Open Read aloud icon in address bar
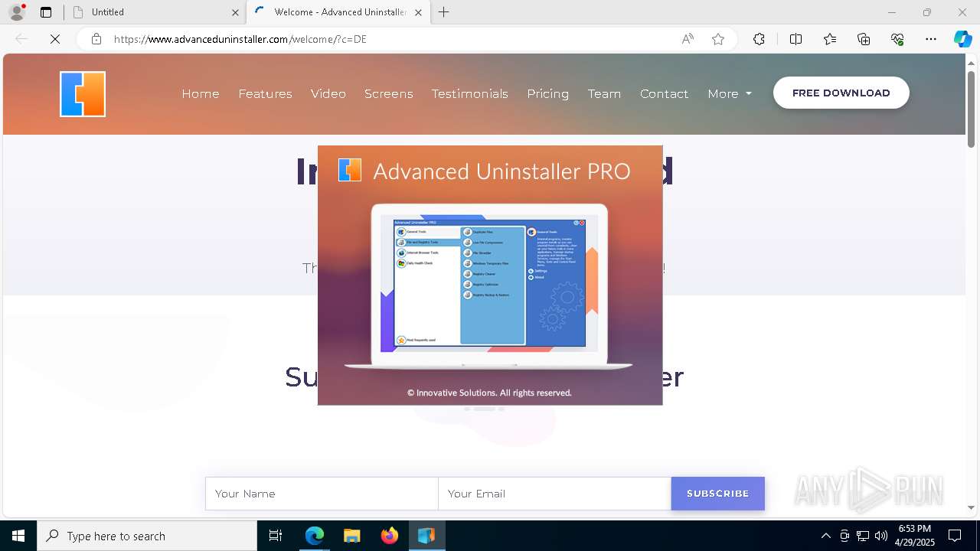This screenshot has width=980, height=551. [688, 39]
